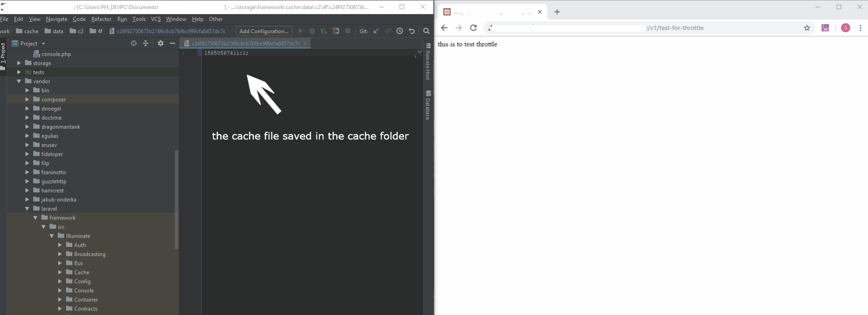Click the listen for PHP debug connections icon
The image size is (868, 315).
(336, 31)
